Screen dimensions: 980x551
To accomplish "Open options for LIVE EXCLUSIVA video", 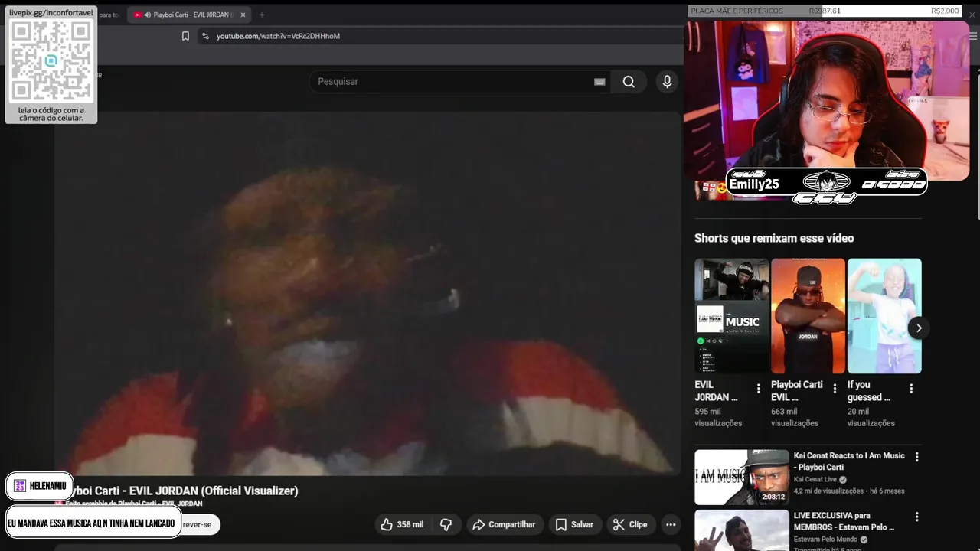I will 916,517.
